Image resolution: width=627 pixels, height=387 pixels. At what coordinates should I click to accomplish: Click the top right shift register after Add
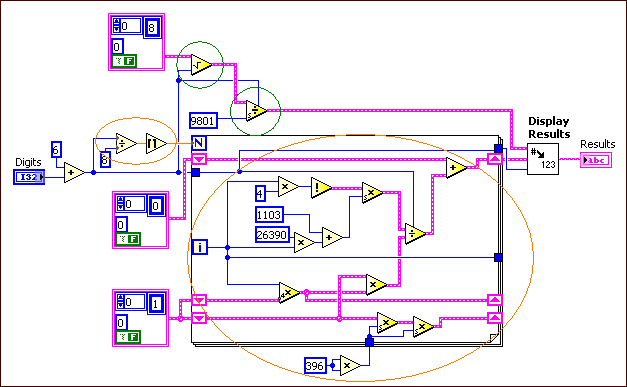(x=495, y=159)
